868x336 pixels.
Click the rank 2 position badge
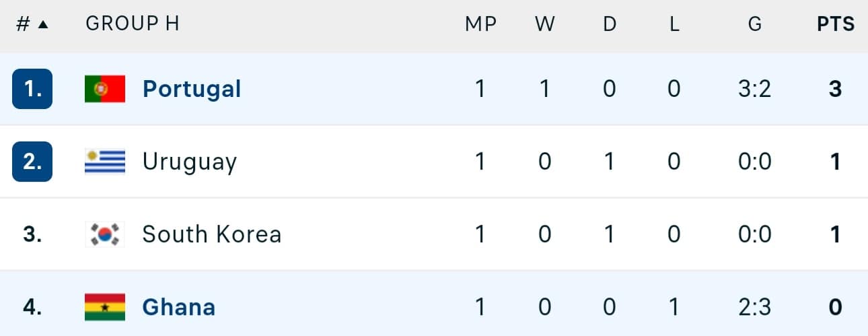[x=32, y=162]
